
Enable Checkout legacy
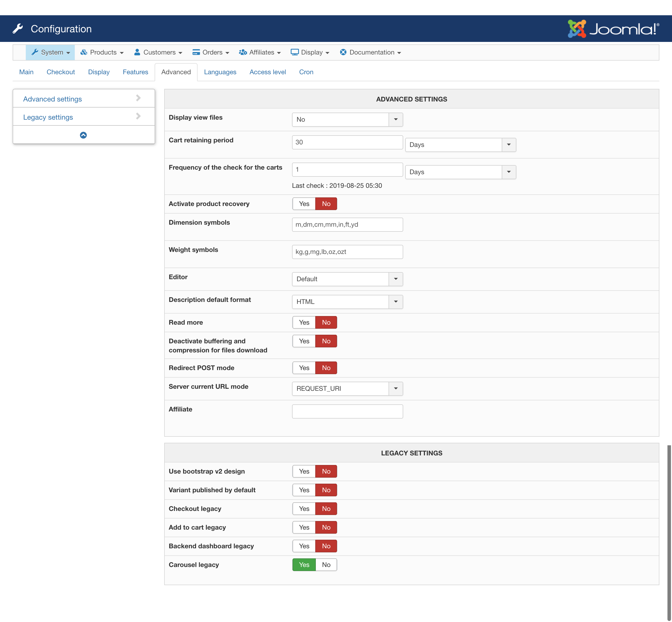pyautogui.click(x=304, y=509)
